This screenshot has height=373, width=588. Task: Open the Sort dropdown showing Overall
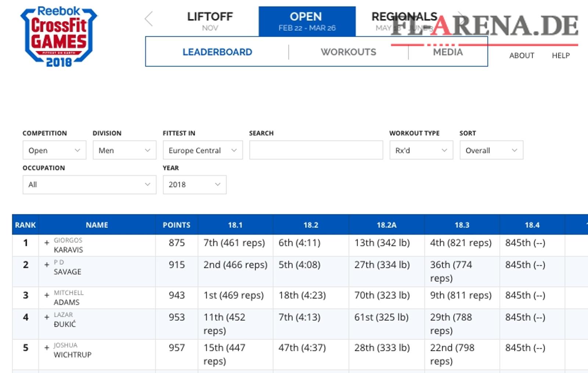[491, 150]
